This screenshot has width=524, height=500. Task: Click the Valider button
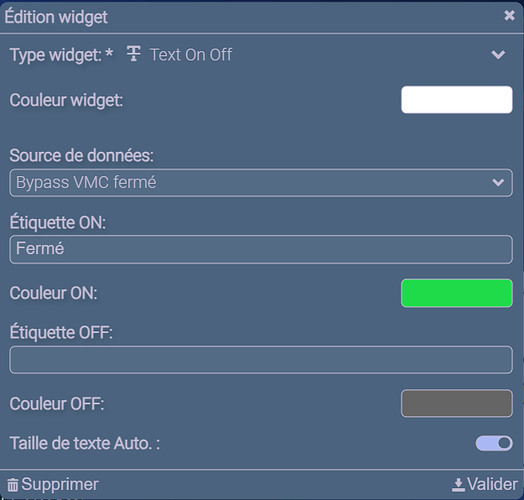(x=485, y=485)
